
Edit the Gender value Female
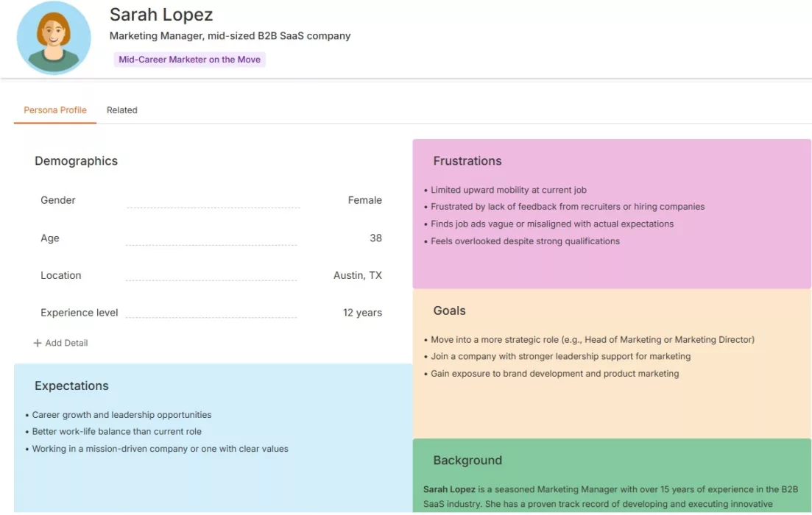point(364,200)
